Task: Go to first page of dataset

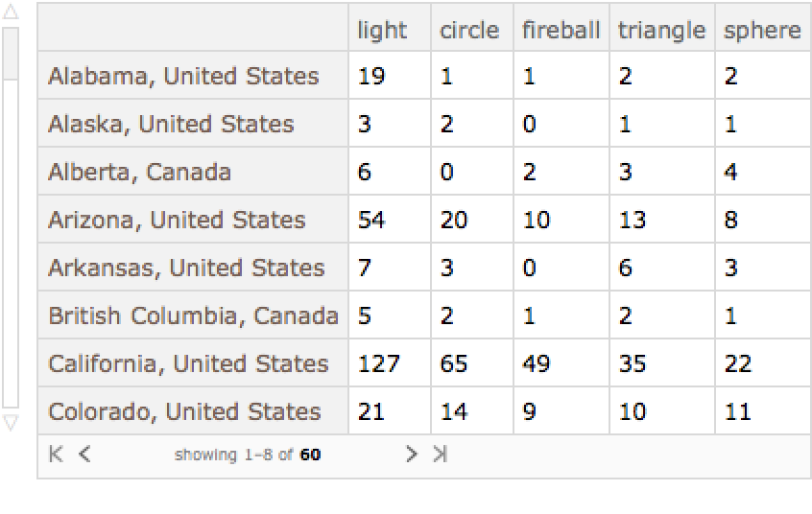Action: (x=57, y=455)
